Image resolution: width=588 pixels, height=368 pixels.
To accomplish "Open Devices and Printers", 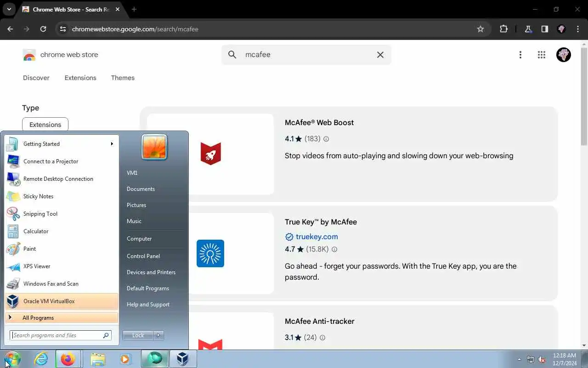I will pyautogui.click(x=151, y=272).
